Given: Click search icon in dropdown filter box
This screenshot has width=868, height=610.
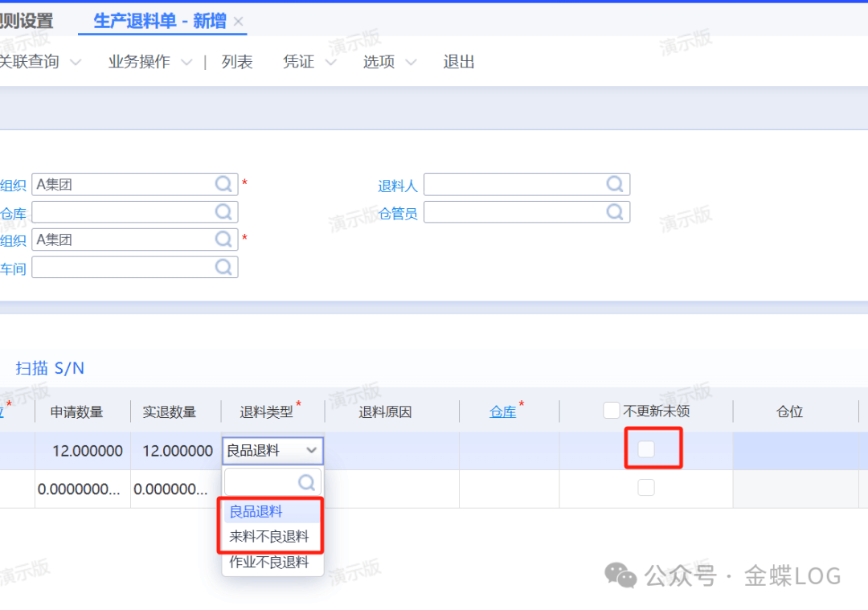Looking at the screenshot, I should click(x=306, y=482).
